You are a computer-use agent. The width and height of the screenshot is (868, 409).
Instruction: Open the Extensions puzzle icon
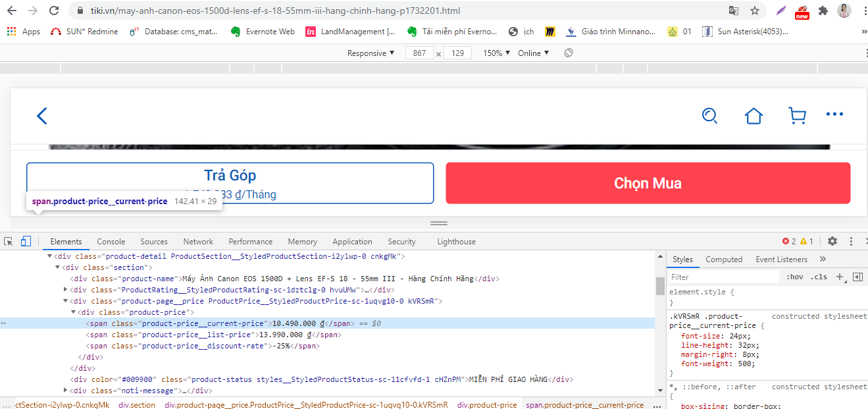click(x=823, y=11)
